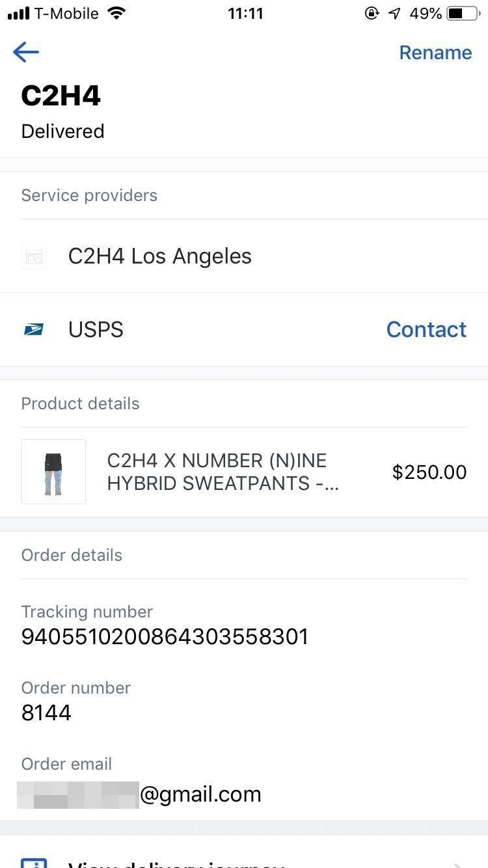Tap the order email address
This screenshot has height=868, width=488.
[x=140, y=794]
